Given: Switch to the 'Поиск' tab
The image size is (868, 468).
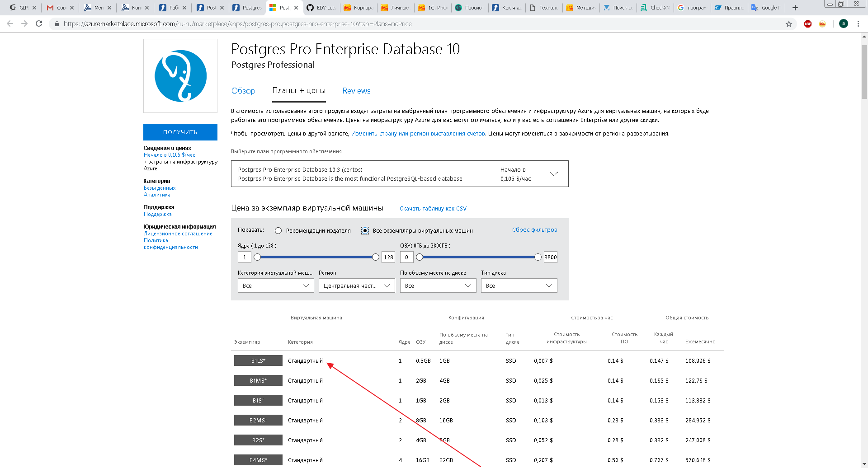Looking at the screenshot, I should pos(618,8).
